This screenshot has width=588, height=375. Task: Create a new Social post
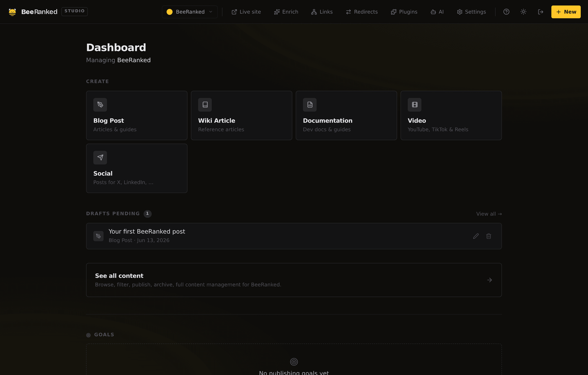tap(137, 168)
